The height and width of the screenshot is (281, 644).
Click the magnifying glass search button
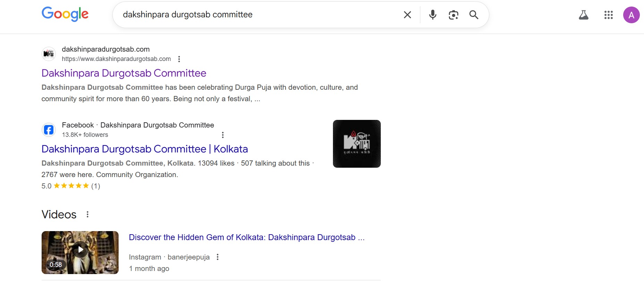coord(474,15)
